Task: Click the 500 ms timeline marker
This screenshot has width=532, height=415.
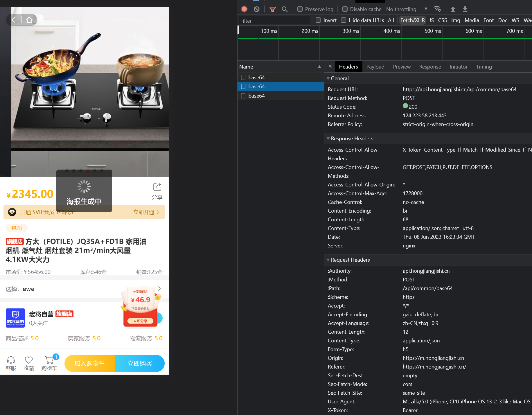Action: (x=432, y=31)
